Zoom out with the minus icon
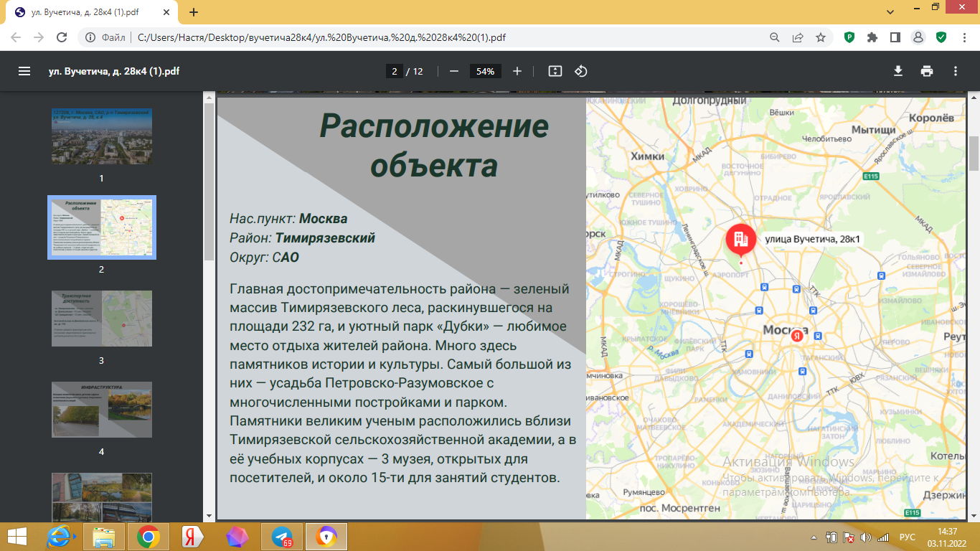 [x=453, y=71]
